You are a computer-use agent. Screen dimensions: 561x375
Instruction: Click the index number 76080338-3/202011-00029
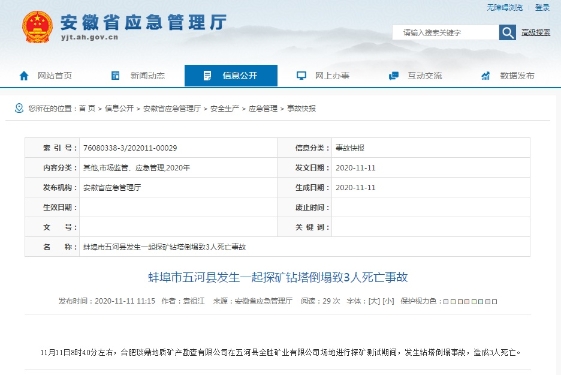pyautogui.click(x=130, y=148)
